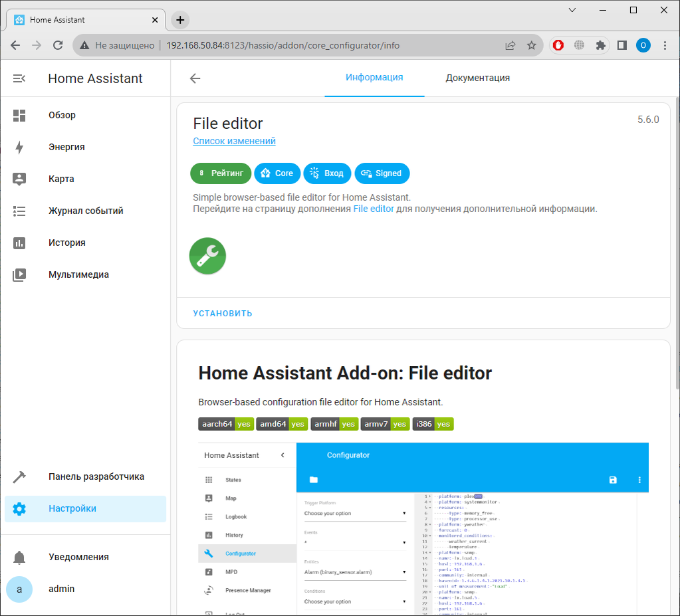The height and width of the screenshot is (616, 680).
Task: Click the share page icon in address bar
Action: [x=510, y=45]
